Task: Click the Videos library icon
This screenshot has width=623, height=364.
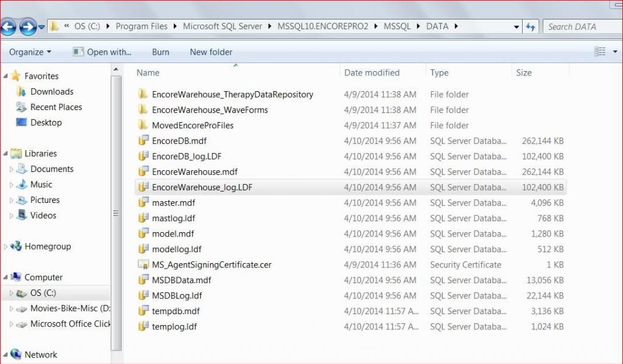Action: (21, 215)
